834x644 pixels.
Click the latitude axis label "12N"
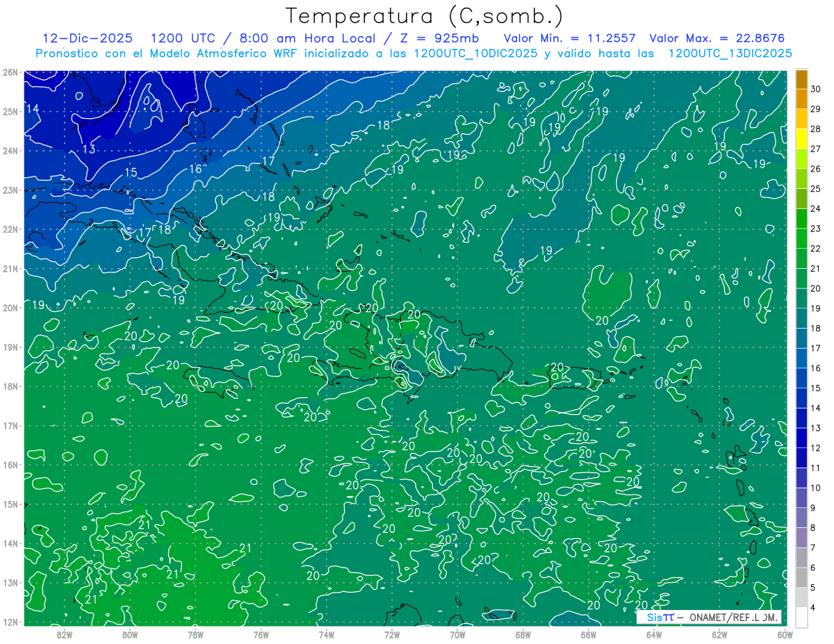(x=10, y=622)
